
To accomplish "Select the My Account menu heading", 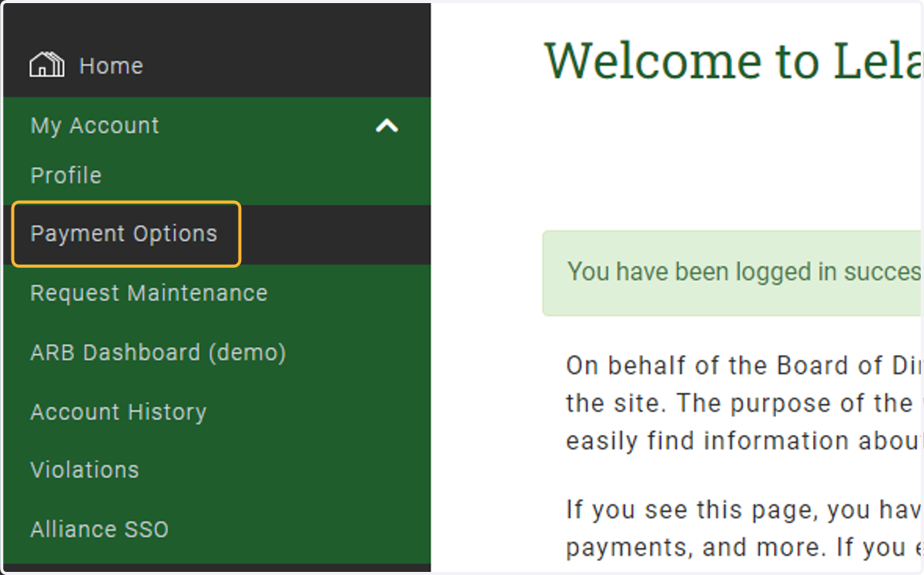I will [95, 125].
